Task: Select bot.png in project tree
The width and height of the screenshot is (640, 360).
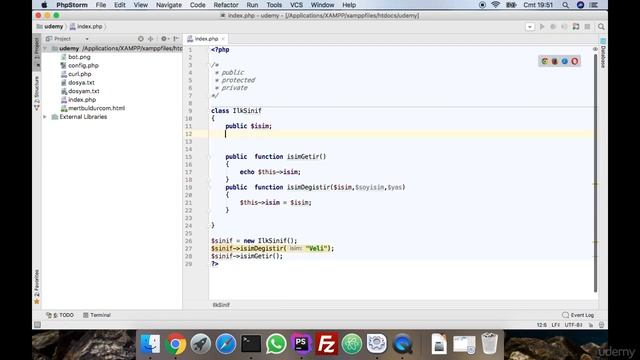Action: [79, 57]
